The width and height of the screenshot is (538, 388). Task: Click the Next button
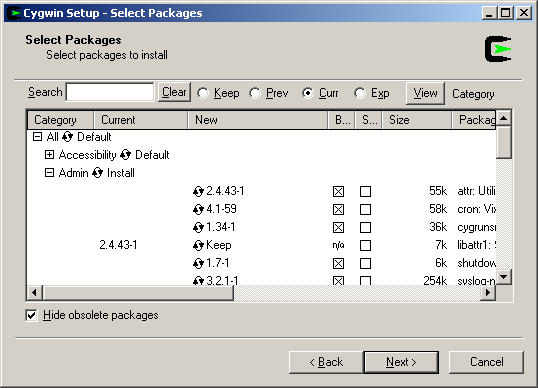click(x=401, y=362)
